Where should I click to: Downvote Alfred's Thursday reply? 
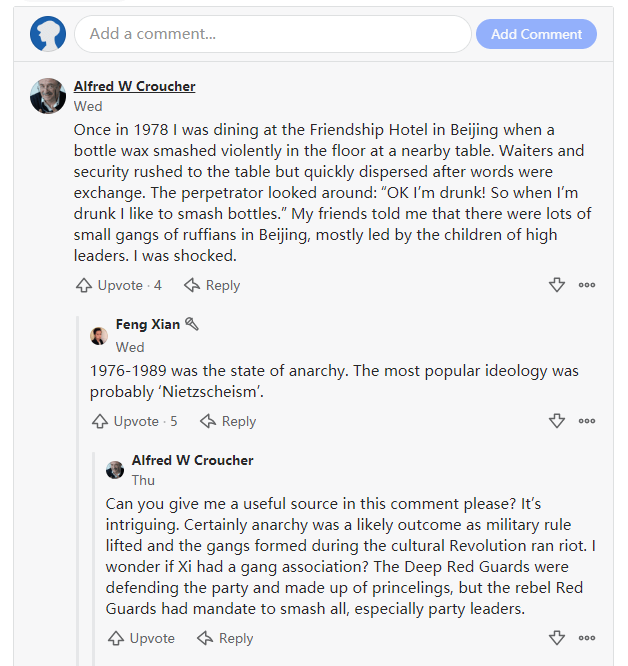[557, 638]
